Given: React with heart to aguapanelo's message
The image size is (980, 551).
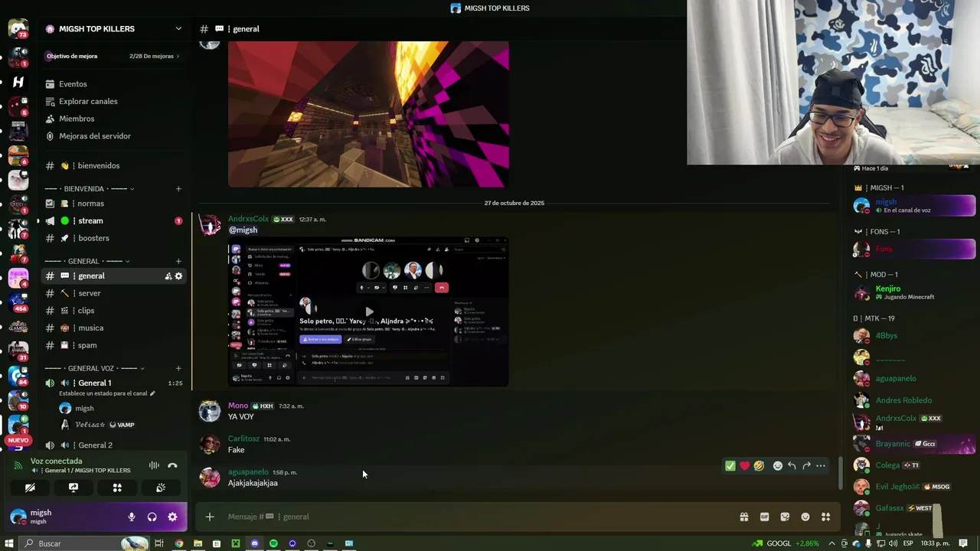Looking at the screenshot, I should pos(744,465).
